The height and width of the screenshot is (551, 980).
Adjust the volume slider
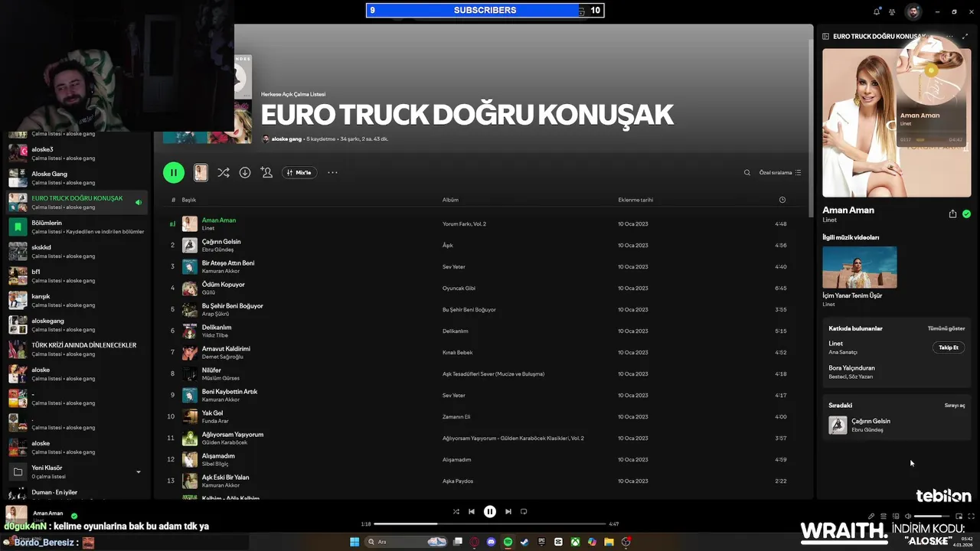[932, 516]
